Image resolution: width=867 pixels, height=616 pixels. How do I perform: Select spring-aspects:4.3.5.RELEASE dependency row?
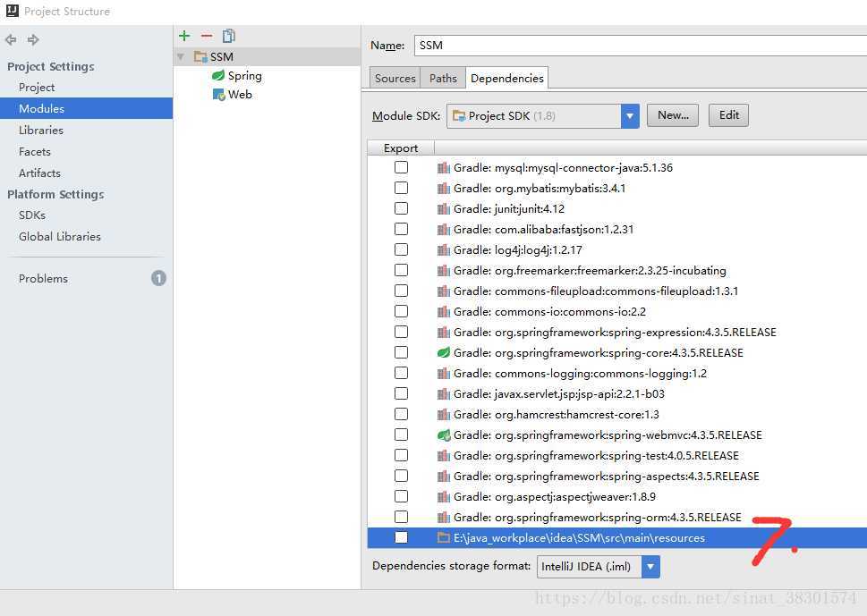[x=617, y=477]
